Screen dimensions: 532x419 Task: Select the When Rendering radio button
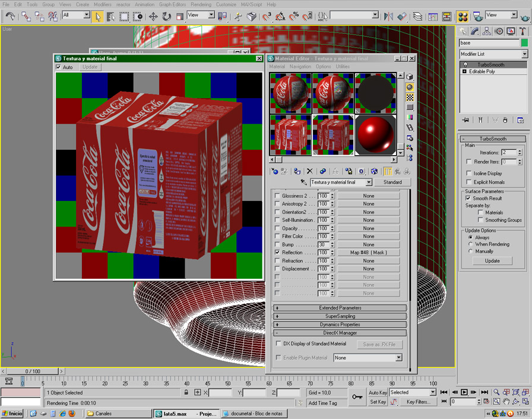pos(470,244)
